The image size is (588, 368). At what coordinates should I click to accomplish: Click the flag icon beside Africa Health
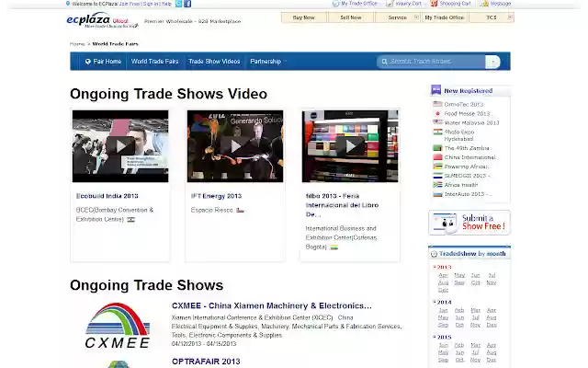tap(437, 185)
